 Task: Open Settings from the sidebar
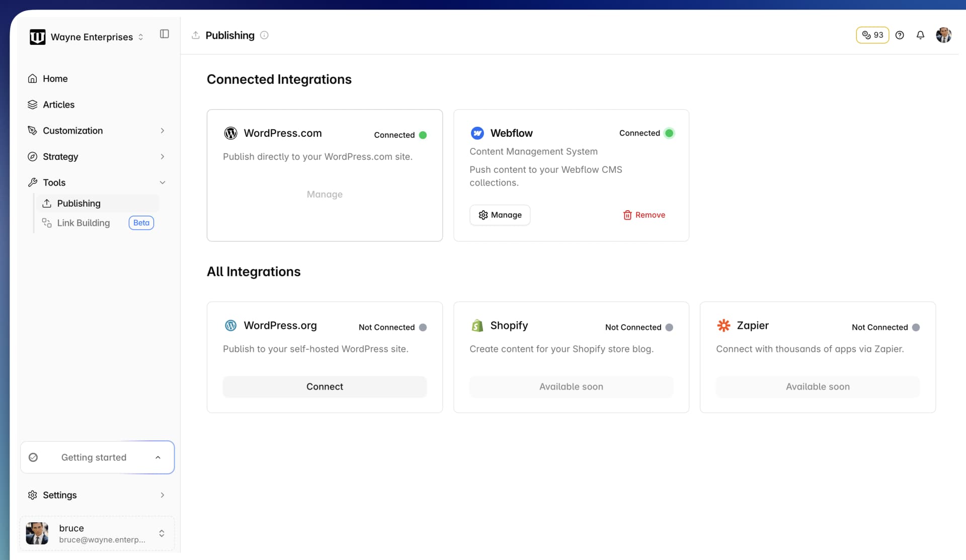59,495
